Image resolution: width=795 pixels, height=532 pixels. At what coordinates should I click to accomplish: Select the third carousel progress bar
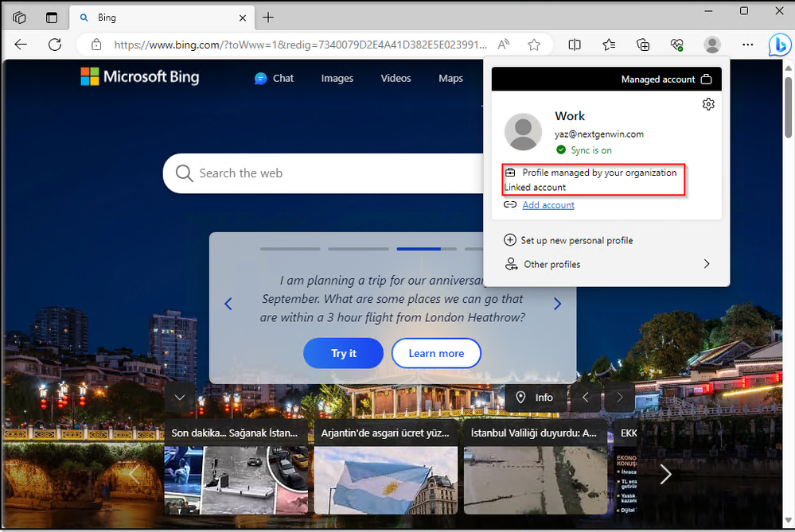tap(427, 249)
